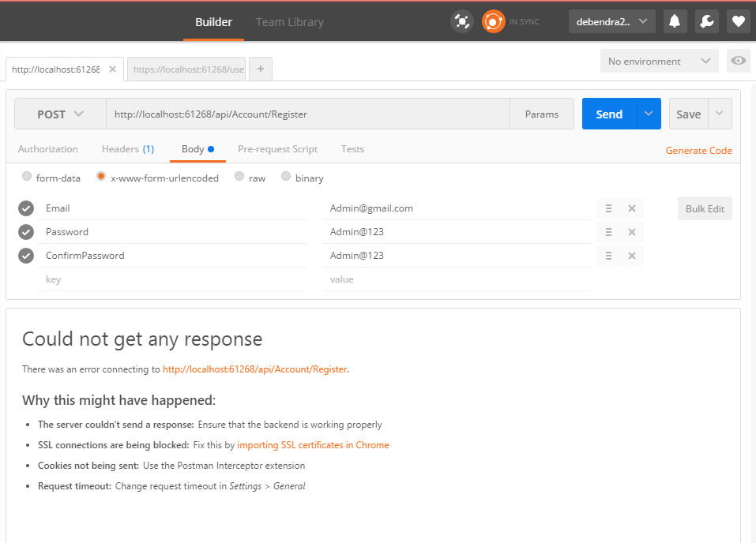Screen dimensions: 756x543
Task: Click the ConfirmPassword key field
Action: coord(172,256)
